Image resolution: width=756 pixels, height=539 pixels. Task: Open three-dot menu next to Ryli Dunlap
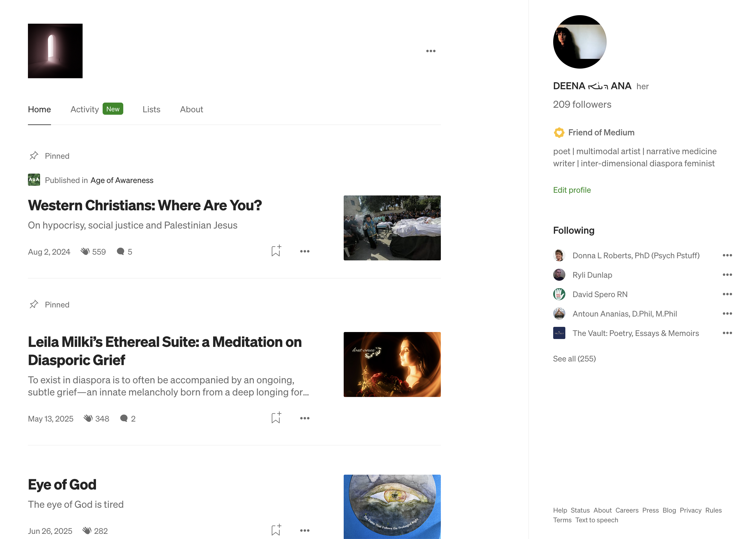pyautogui.click(x=727, y=275)
